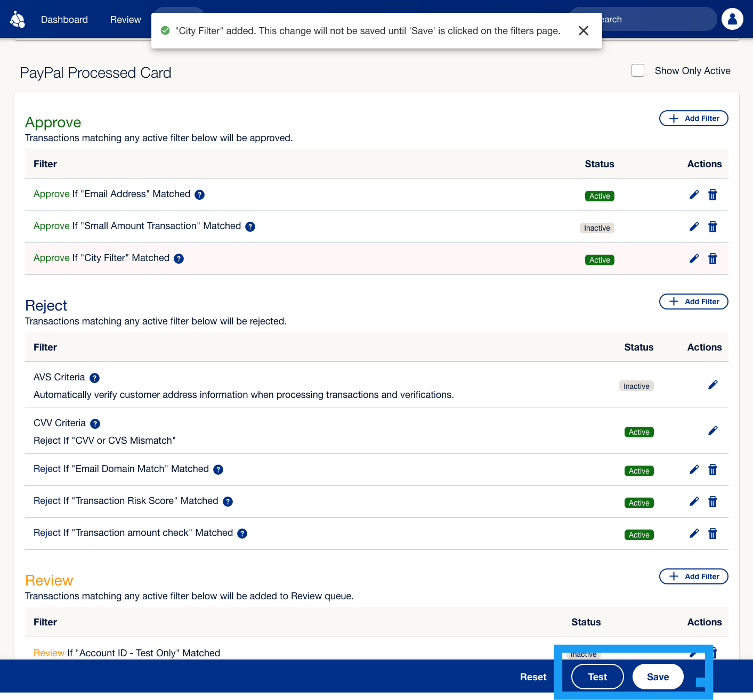Image resolution: width=753 pixels, height=700 pixels.
Task: Delete the City Filter approve rule
Action: pos(712,259)
